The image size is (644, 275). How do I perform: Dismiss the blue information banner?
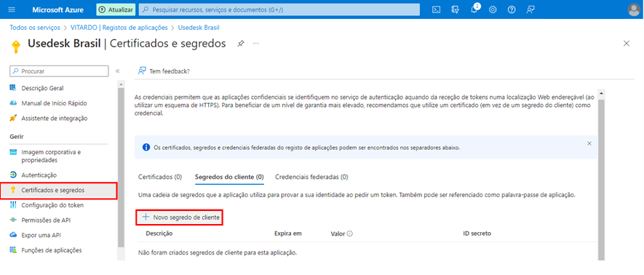589,143
